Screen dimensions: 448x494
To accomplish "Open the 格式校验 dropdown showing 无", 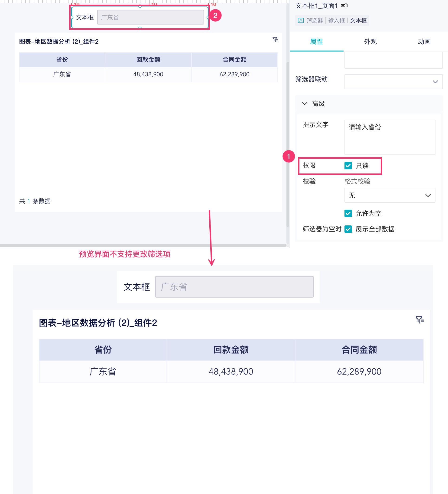I will point(390,195).
